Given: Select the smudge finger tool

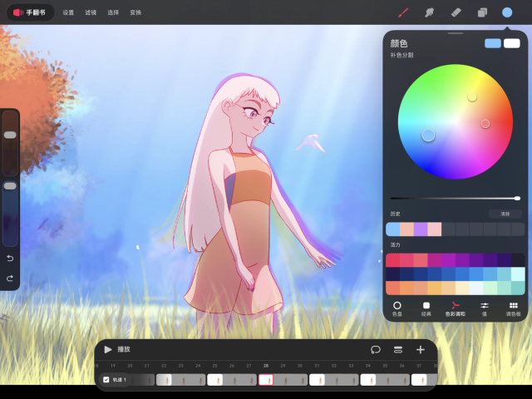Looking at the screenshot, I should point(429,13).
